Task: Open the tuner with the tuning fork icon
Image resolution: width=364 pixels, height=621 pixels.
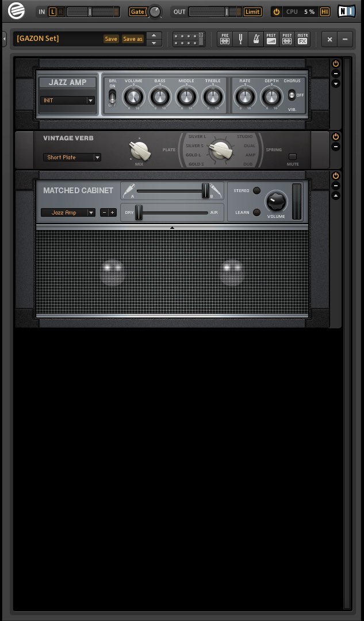Action: coord(240,39)
